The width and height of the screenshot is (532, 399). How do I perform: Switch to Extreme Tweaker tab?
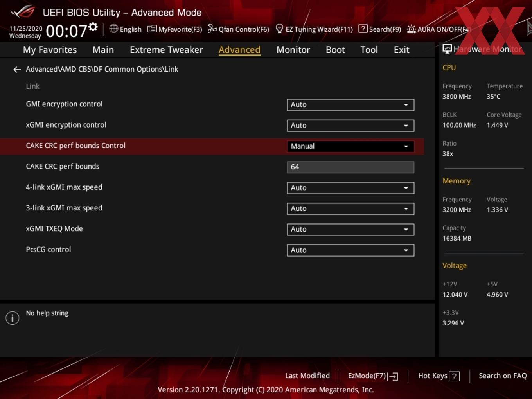pos(166,50)
